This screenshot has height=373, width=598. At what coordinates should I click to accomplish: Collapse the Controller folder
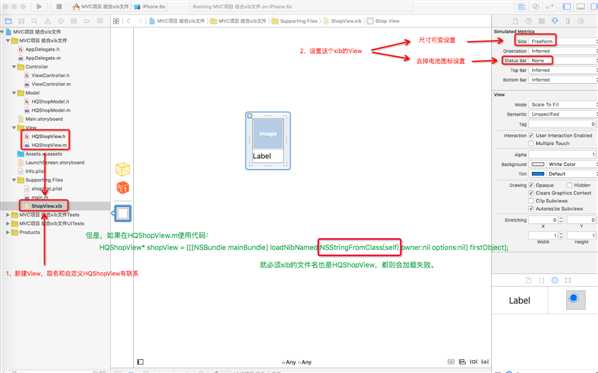14,67
